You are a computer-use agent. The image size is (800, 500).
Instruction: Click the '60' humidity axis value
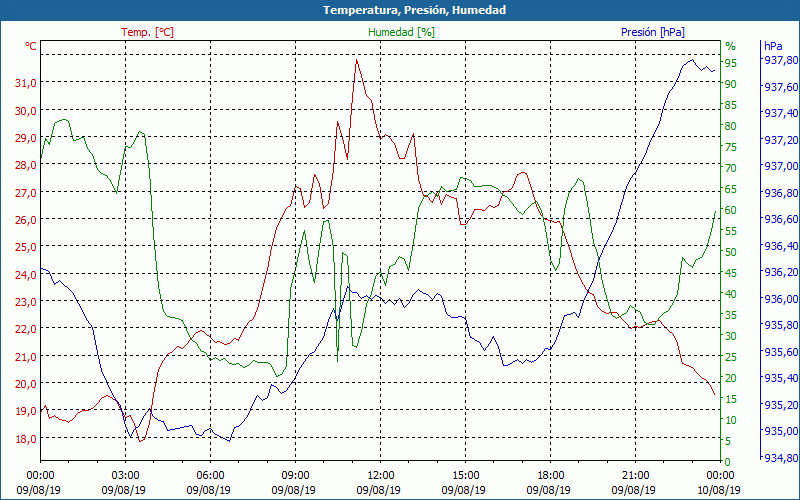click(x=731, y=210)
